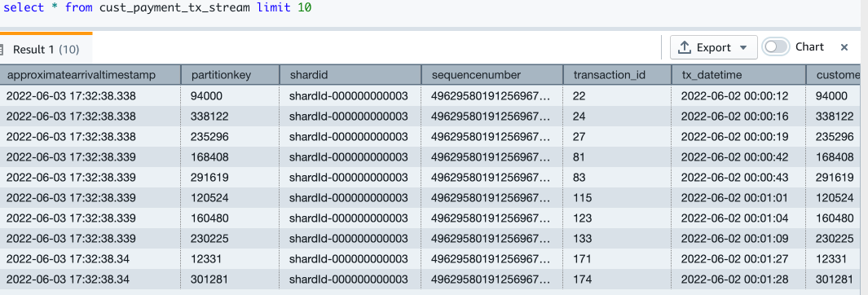Click shardid cell in transaction 115 row
The image size is (868, 295).
tap(350, 198)
